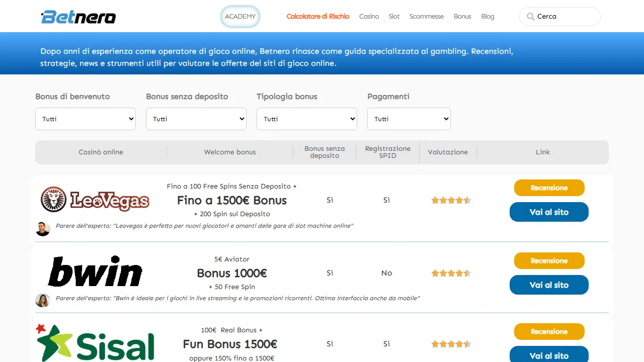This screenshot has height=362, width=644.
Task: Open the Casino menu item
Action: tap(369, 17)
